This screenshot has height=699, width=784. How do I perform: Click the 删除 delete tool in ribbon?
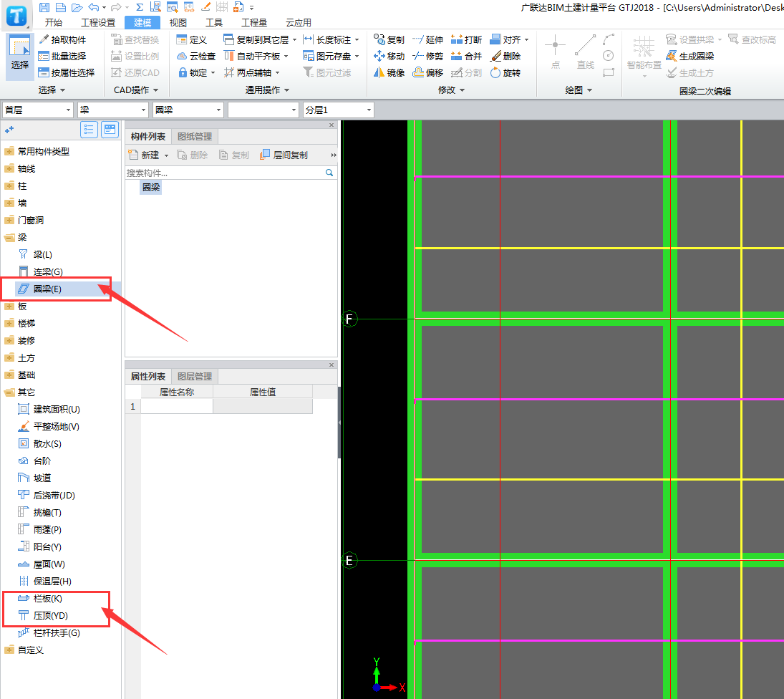click(505, 56)
